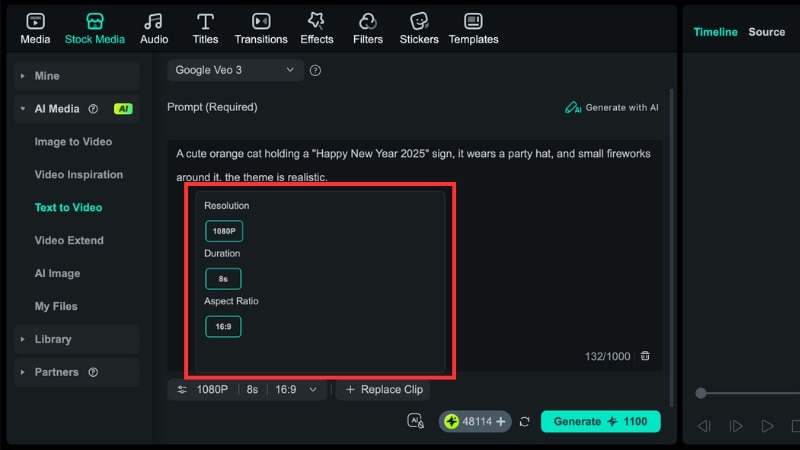Open the Audio tab
This screenshot has height=450, width=800.
(154, 29)
